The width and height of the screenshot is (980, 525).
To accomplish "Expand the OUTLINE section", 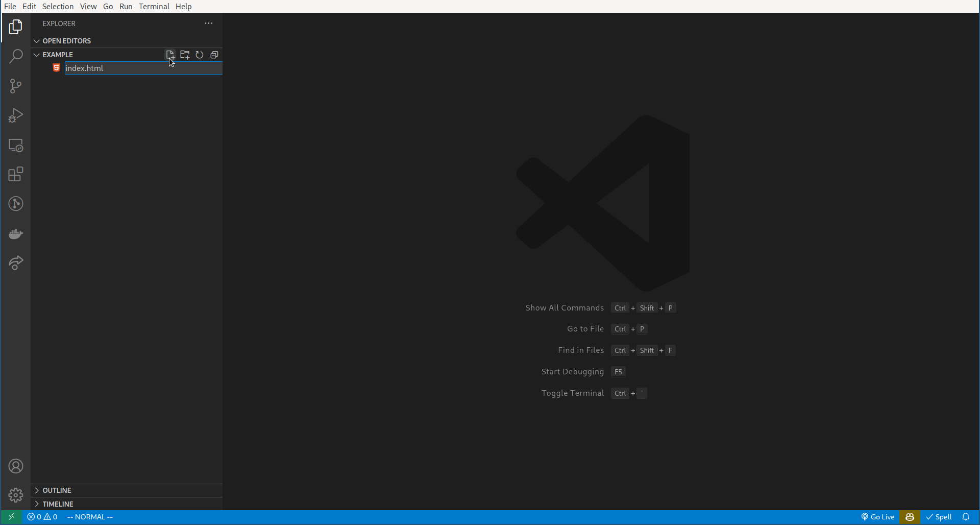I will (56, 490).
